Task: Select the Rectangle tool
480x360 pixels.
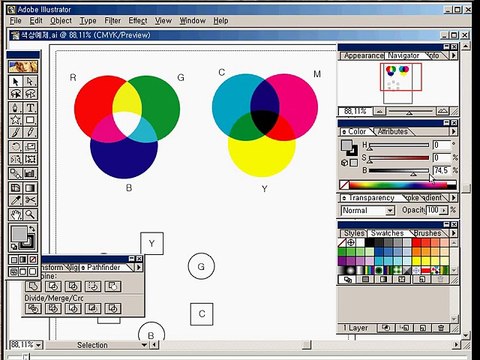Action: pos(30,120)
